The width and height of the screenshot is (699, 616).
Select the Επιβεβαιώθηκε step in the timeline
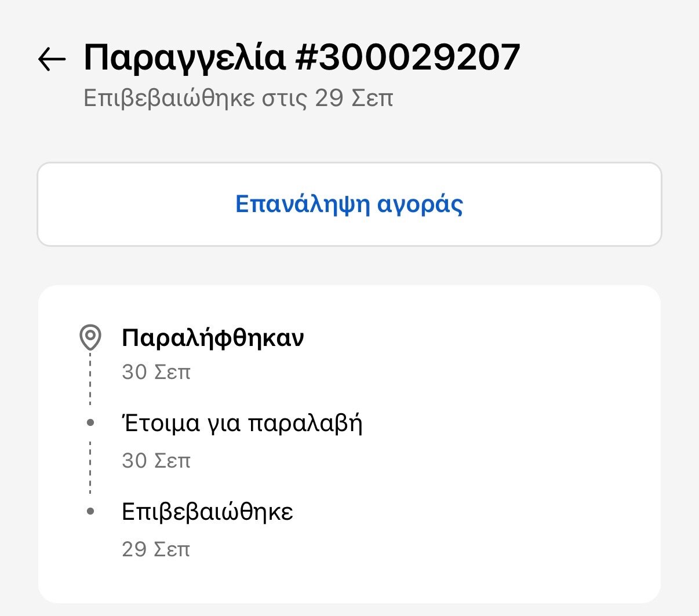coord(207,512)
